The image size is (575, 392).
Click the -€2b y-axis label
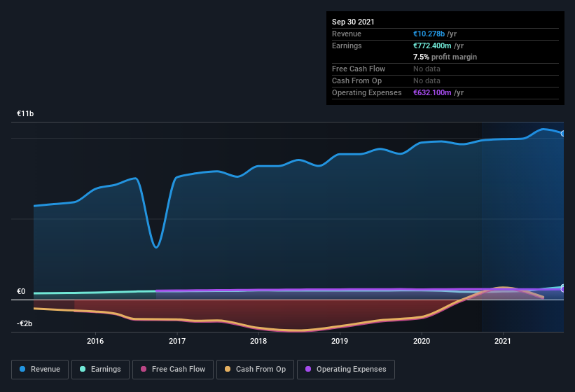[x=25, y=323]
